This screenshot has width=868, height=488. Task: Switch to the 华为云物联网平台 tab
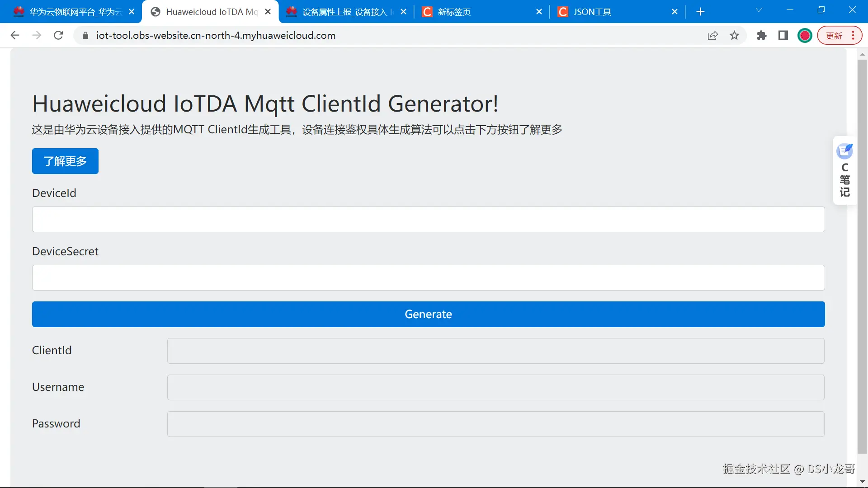click(72, 12)
